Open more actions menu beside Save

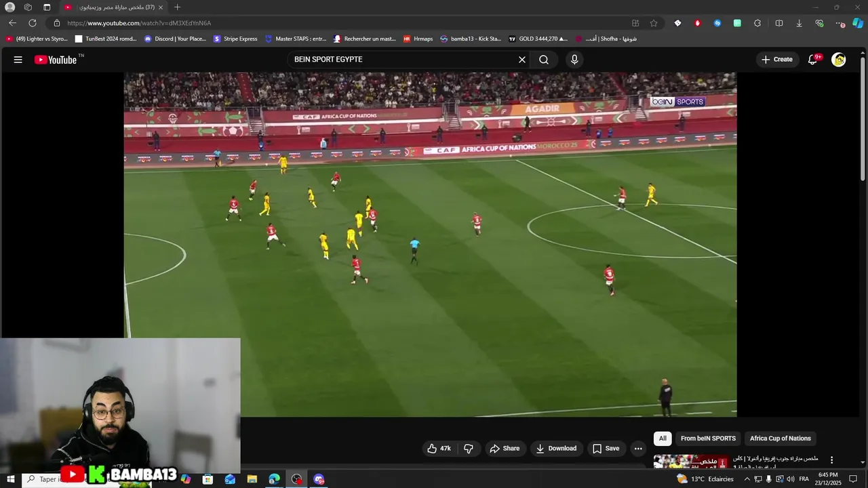638,448
